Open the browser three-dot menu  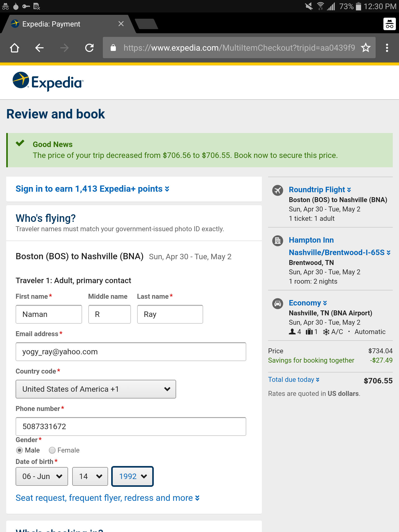[x=387, y=48]
